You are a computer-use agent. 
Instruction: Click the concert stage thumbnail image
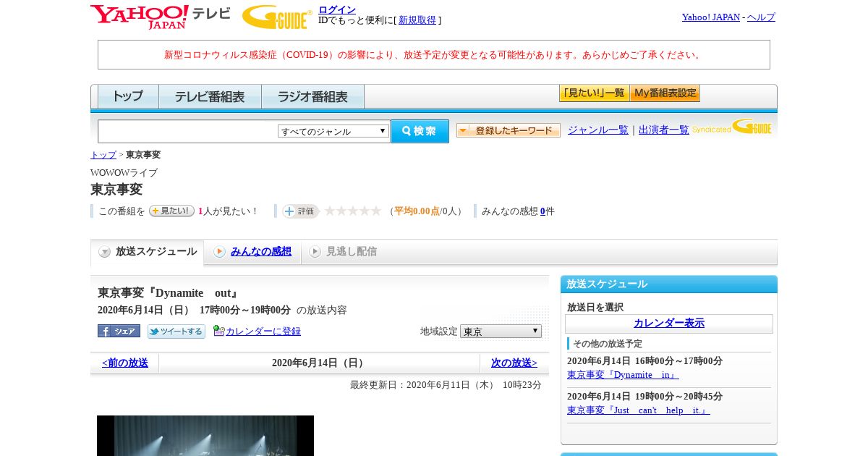205,436
